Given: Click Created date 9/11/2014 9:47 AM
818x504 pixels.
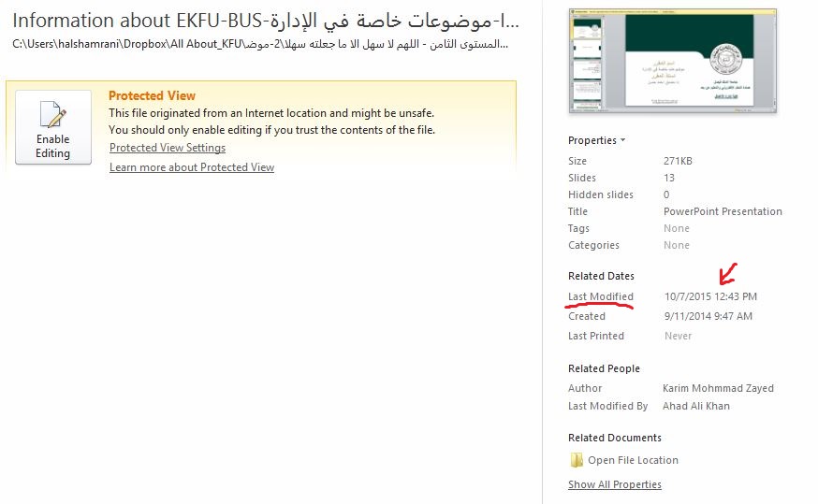Looking at the screenshot, I should 708,316.
